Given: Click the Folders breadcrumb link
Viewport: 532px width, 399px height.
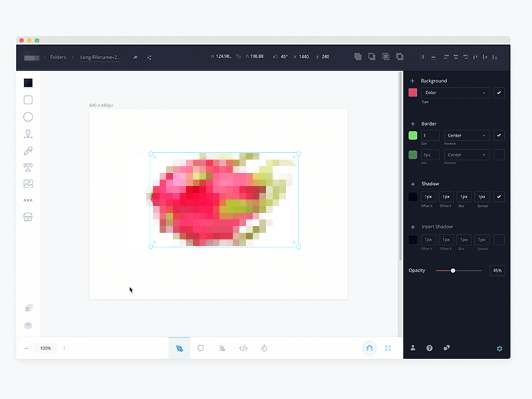Looking at the screenshot, I should tap(58, 57).
